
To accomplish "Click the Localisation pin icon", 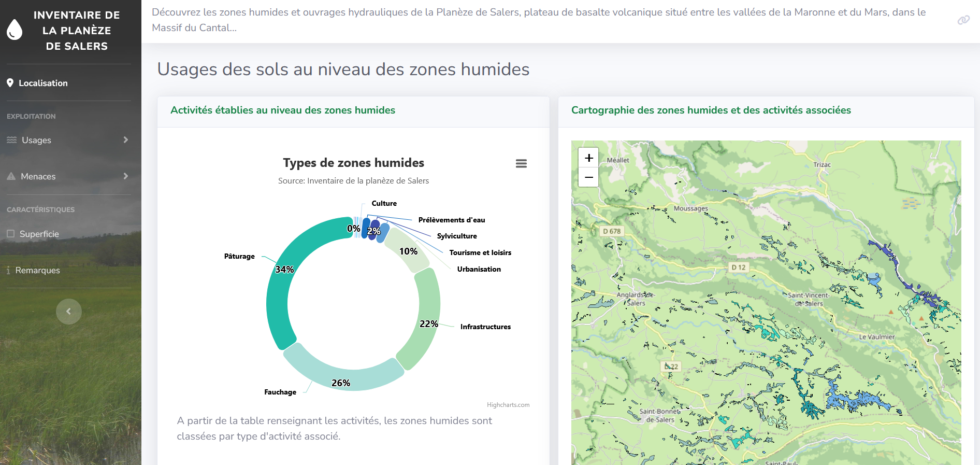I will click(10, 83).
